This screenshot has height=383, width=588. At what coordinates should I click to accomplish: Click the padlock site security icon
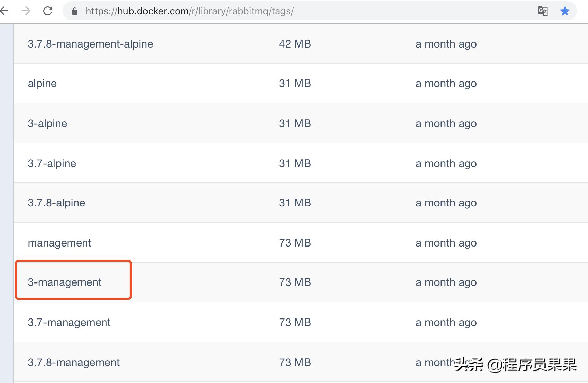[75, 11]
